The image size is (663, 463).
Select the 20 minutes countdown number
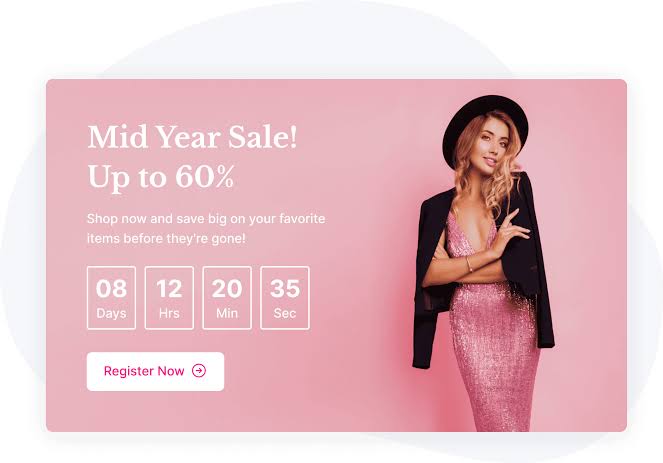227,289
